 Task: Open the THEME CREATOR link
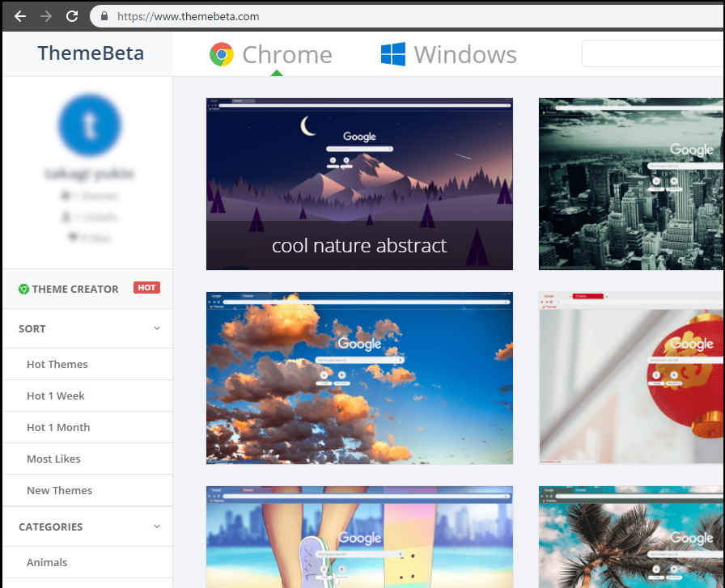tap(75, 290)
